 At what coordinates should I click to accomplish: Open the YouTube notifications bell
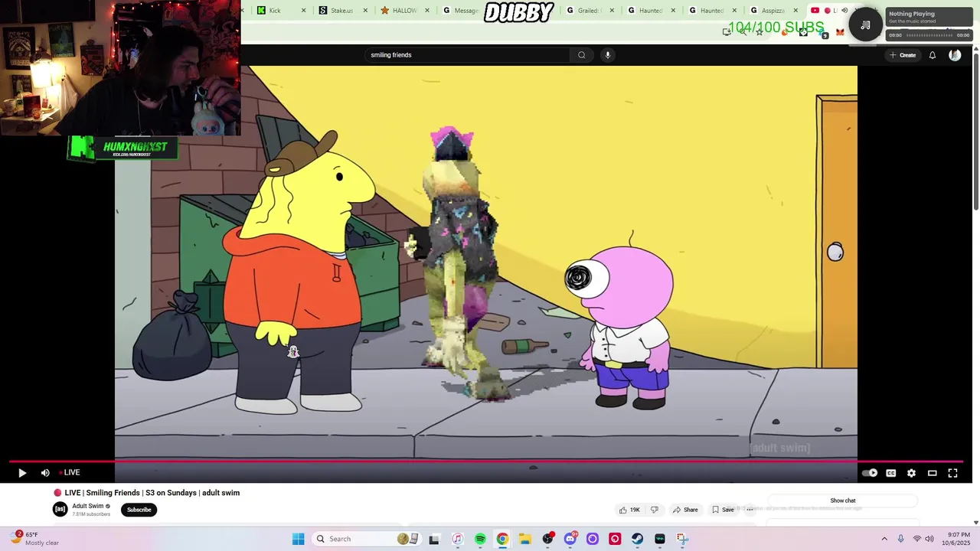(933, 55)
